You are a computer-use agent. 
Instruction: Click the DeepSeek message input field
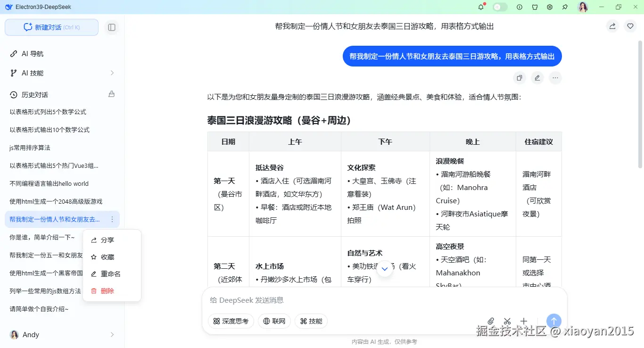click(x=330, y=300)
